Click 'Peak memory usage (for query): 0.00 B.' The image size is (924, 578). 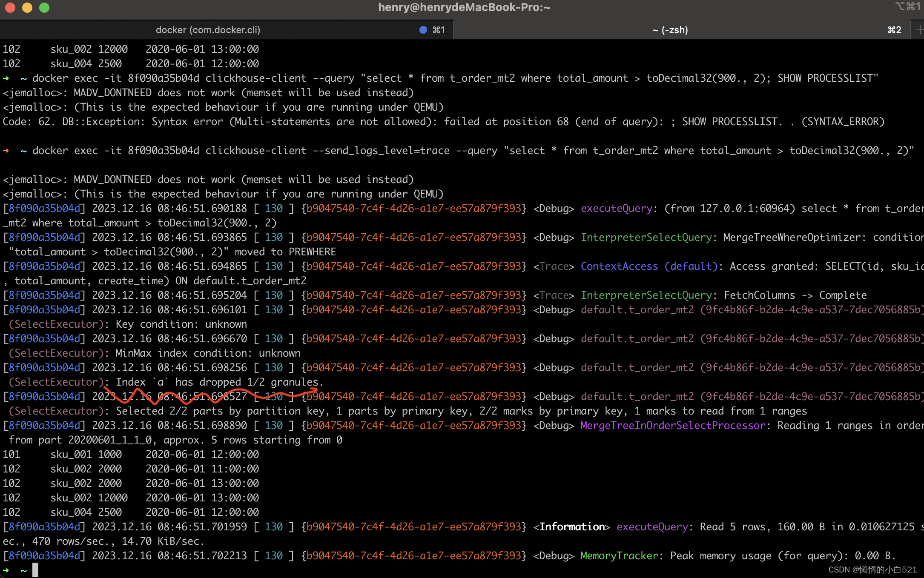783,556
